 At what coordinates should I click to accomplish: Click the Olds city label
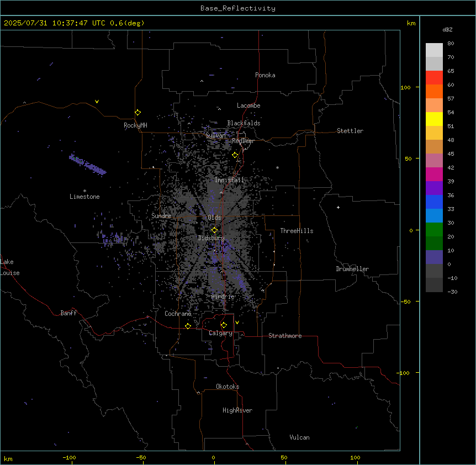214,218
